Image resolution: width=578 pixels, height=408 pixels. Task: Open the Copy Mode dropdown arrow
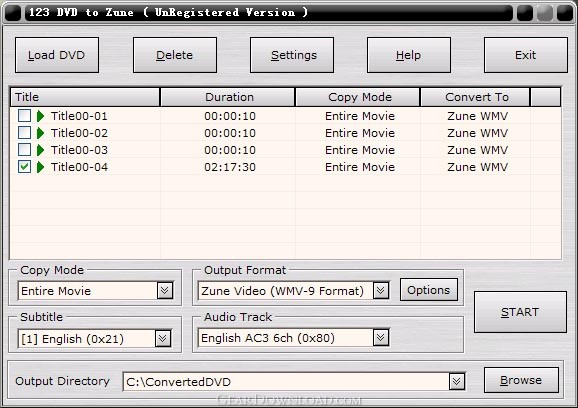pyautogui.click(x=165, y=291)
